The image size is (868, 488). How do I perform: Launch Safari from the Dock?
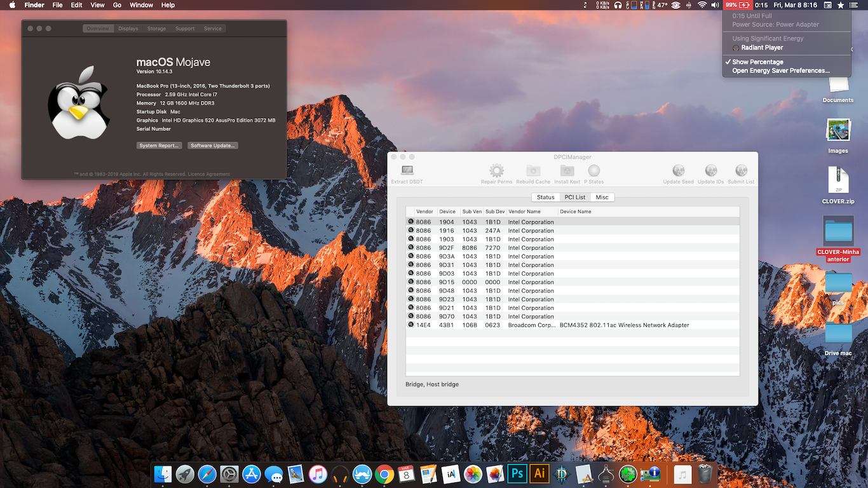pos(207,473)
